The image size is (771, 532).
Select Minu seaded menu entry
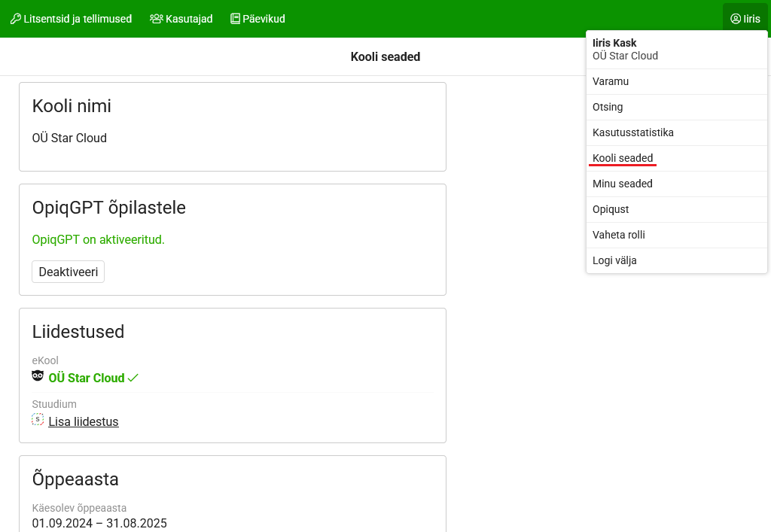pyautogui.click(x=623, y=184)
